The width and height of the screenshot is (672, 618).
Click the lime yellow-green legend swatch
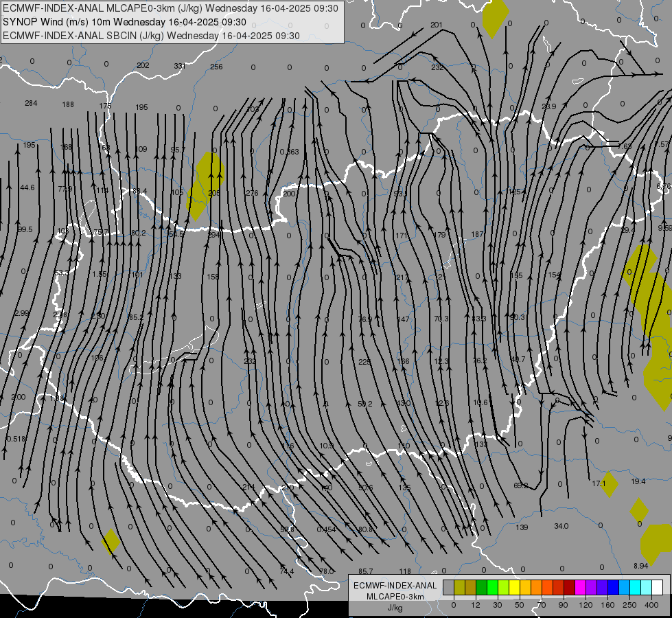tap(503, 587)
